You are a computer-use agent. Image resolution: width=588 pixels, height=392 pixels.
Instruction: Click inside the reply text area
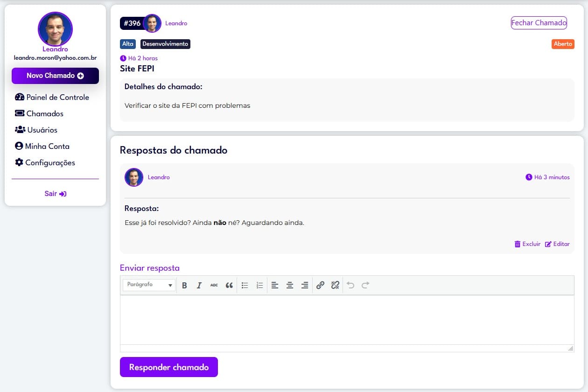pos(347,320)
